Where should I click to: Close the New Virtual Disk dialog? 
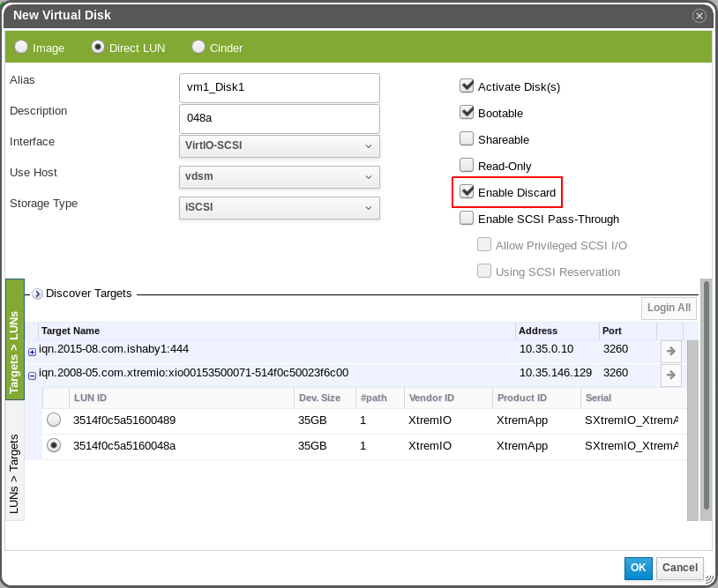(699, 16)
